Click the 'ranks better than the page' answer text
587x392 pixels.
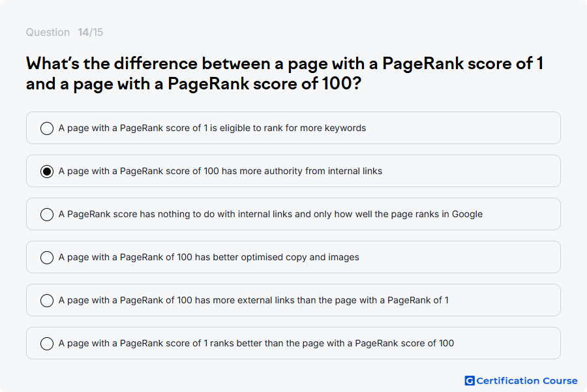coord(254,343)
